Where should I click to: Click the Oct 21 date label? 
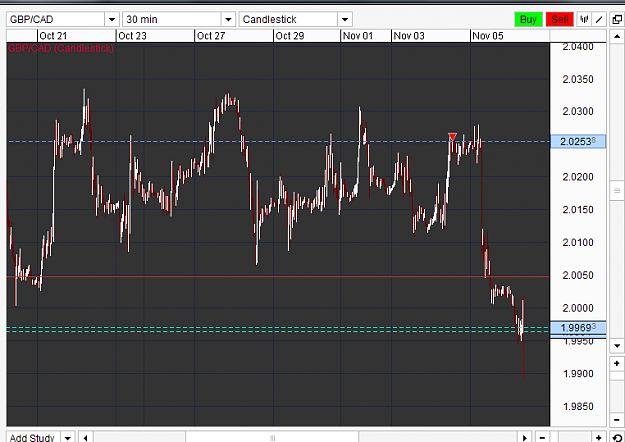click(x=53, y=36)
